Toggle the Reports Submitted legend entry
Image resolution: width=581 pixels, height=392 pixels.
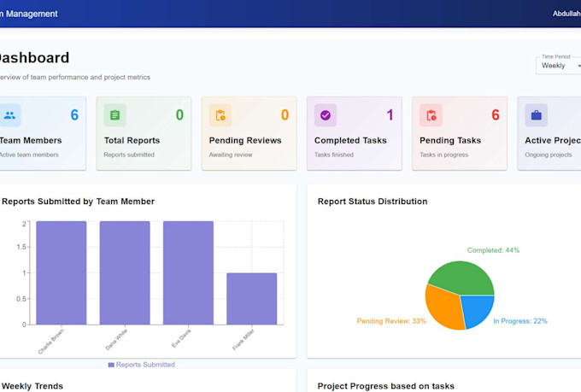(x=141, y=365)
